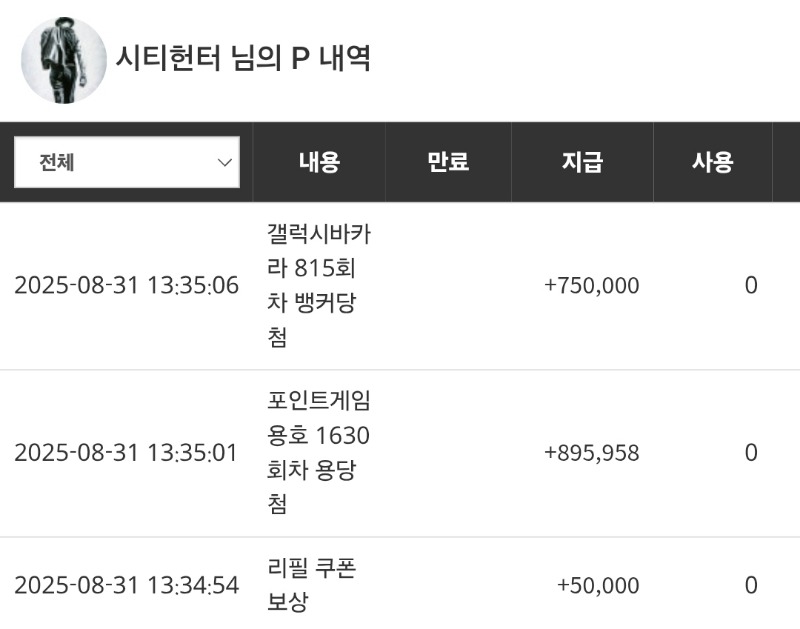Click the +895,958 payout amount
The width and height of the screenshot is (800, 629).
pyautogui.click(x=592, y=453)
